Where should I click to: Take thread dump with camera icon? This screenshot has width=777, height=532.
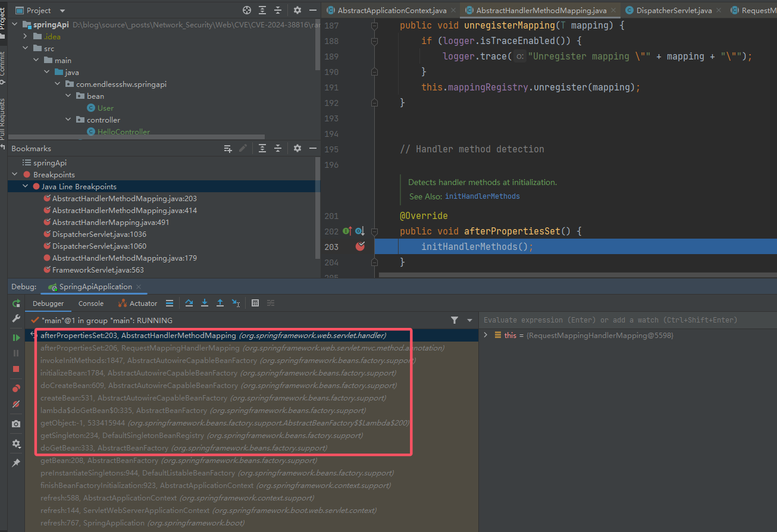click(x=16, y=424)
